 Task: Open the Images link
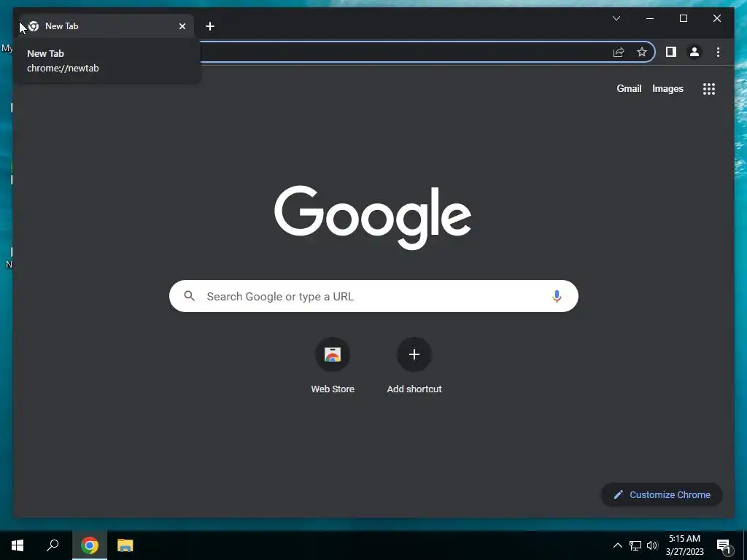667,88
